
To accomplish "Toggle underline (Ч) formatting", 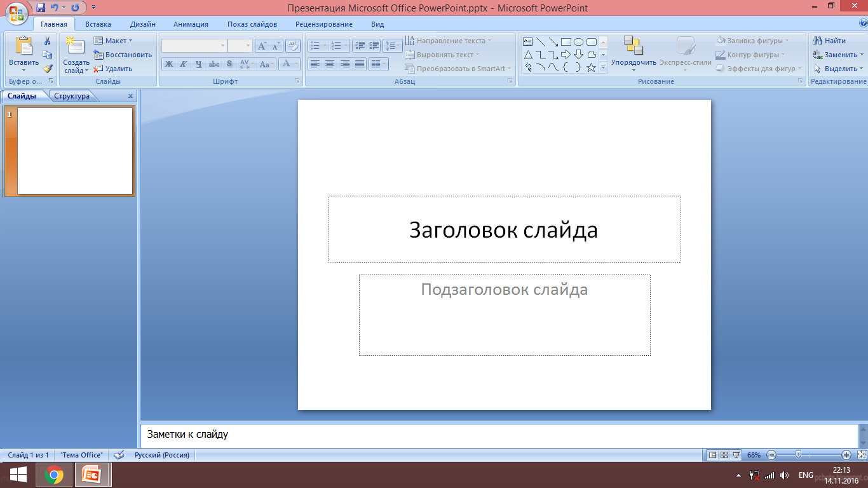I will click(199, 64).
